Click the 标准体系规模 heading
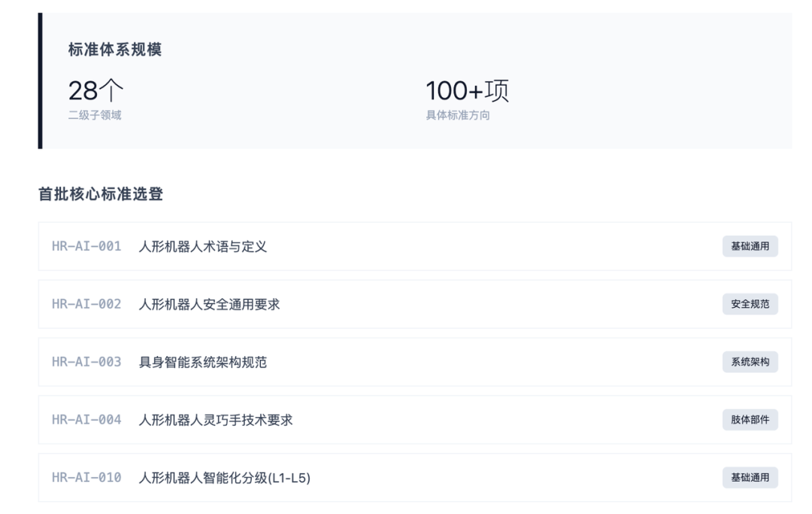This screenshot has width=812, height=514. click(114, 50)
